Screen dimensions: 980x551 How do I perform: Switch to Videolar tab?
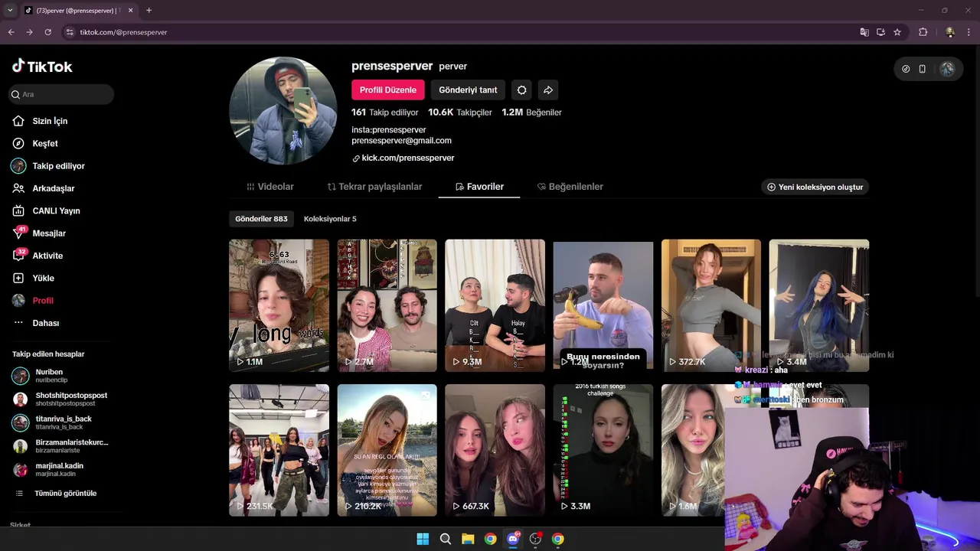point(270,187)
